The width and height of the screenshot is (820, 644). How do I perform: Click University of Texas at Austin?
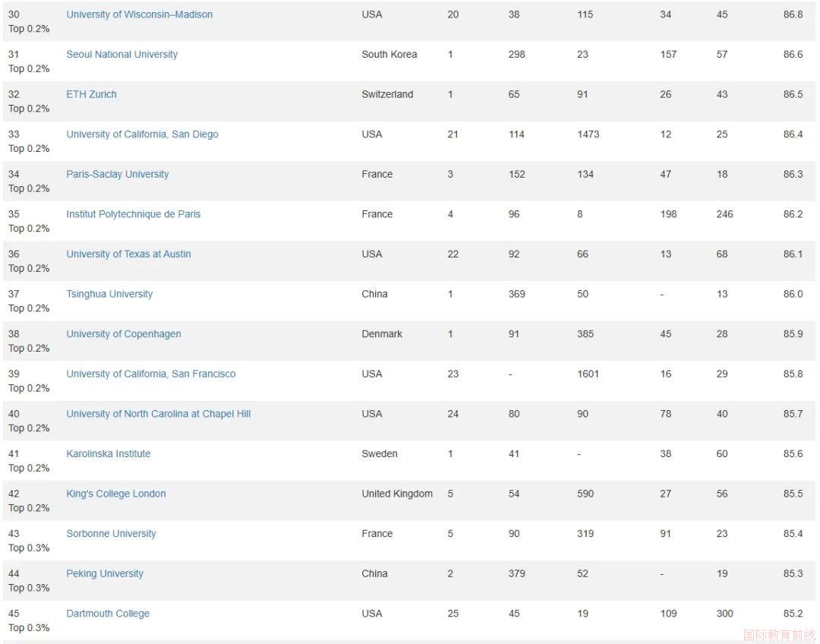point(128,254)
